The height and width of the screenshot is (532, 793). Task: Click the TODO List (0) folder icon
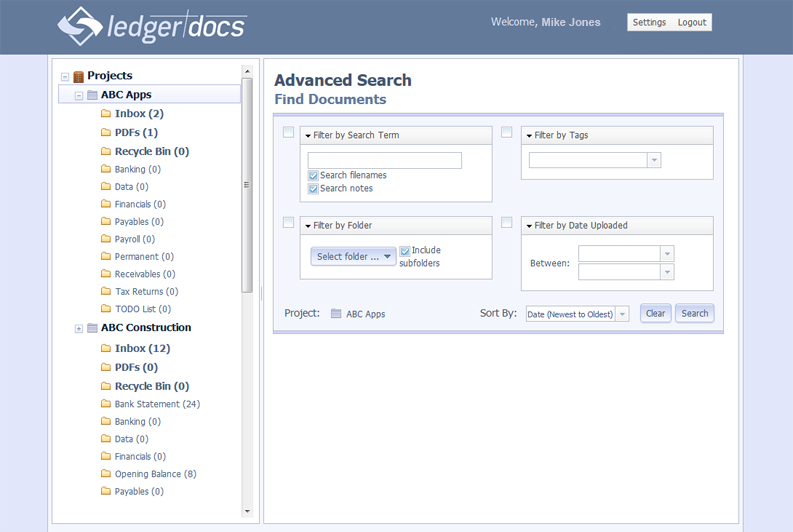coord(106,308)
